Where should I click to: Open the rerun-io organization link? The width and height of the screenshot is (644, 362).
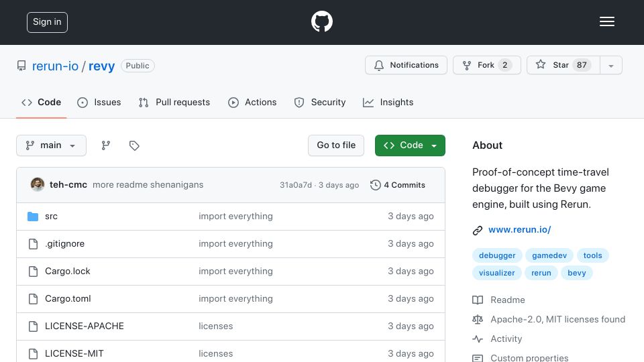(x=55, y=66)
